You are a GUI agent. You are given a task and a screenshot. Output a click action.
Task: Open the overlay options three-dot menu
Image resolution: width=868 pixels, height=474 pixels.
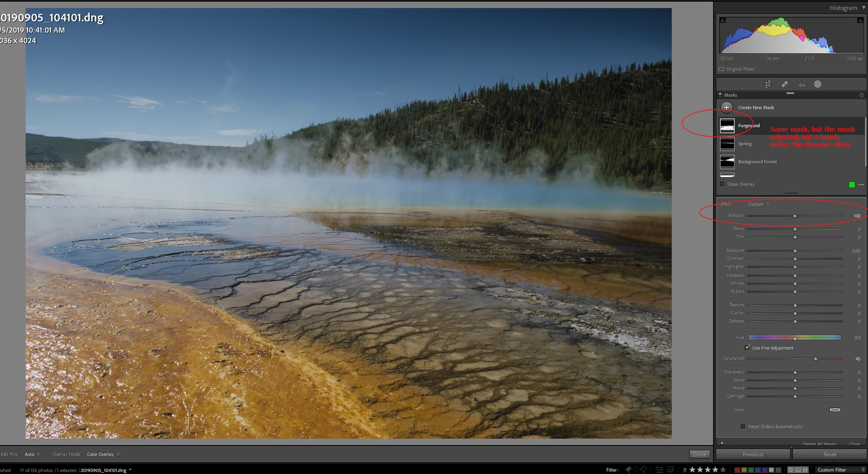[861, 185]
